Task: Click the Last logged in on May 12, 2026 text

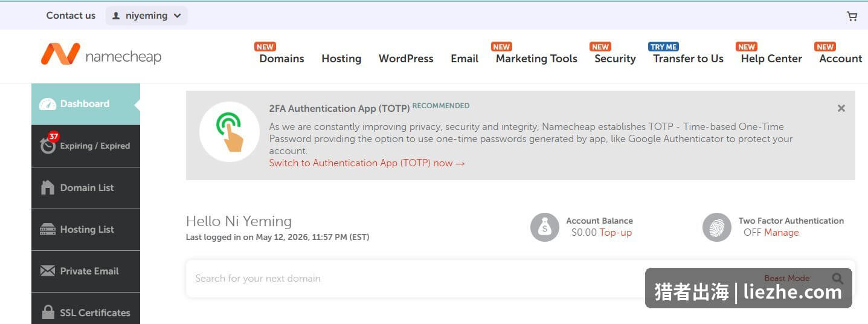Action: [277, 237]
